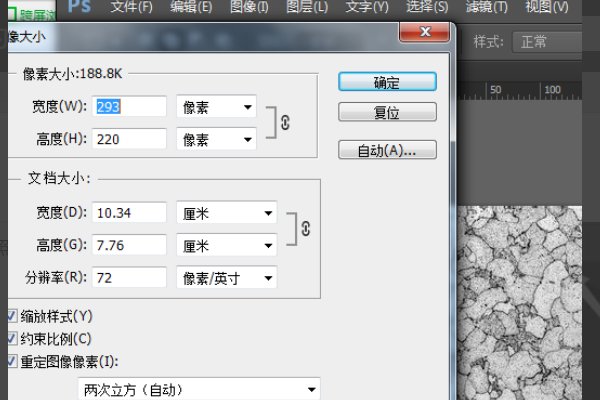Image resolution: width=600 pixels, height=400 pixels.
Task: Open document width unit 厘米 dropdown
Action: 227,213
